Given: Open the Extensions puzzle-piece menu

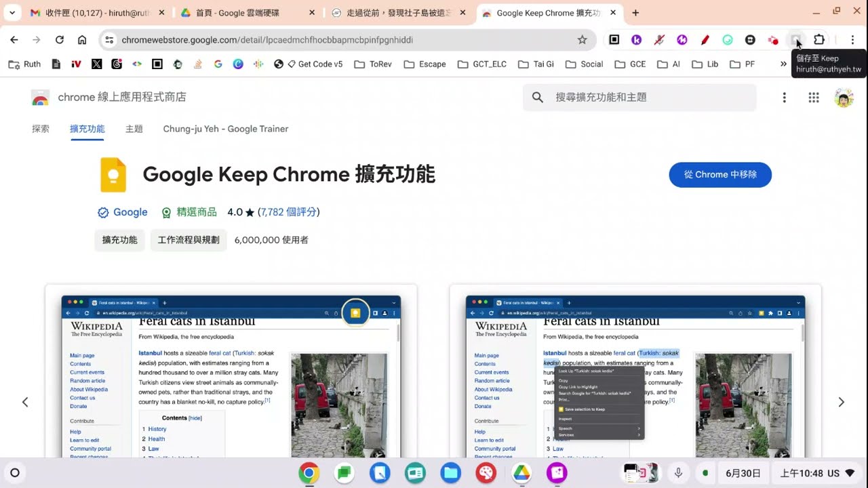Looking at the screenshot, I should click(x=819, y=40).
